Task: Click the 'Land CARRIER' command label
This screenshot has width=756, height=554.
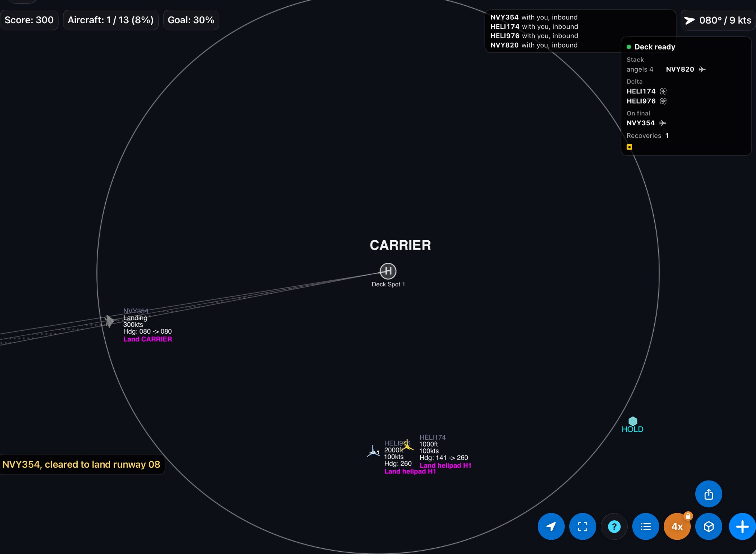Action: (148, 339)
